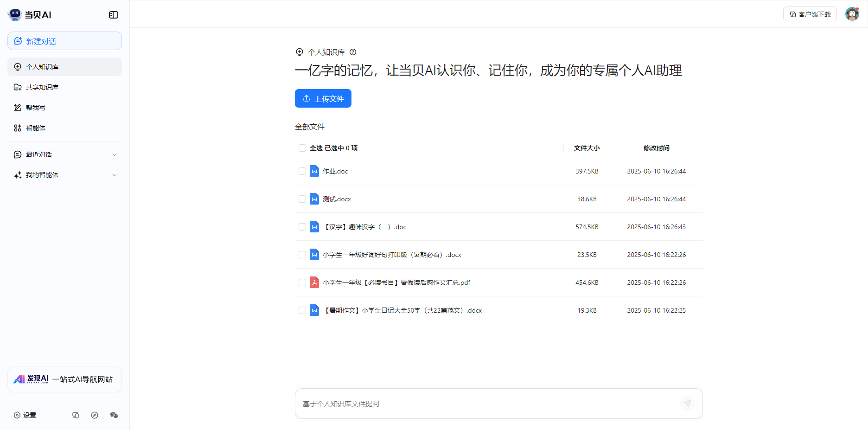Open 个人知识库 in the sidebar

(64, 67)
